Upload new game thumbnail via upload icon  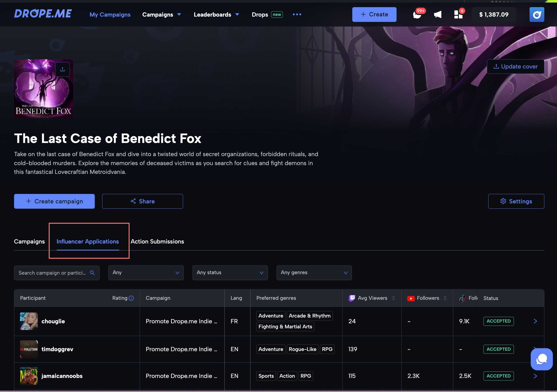tap(62, 70)
